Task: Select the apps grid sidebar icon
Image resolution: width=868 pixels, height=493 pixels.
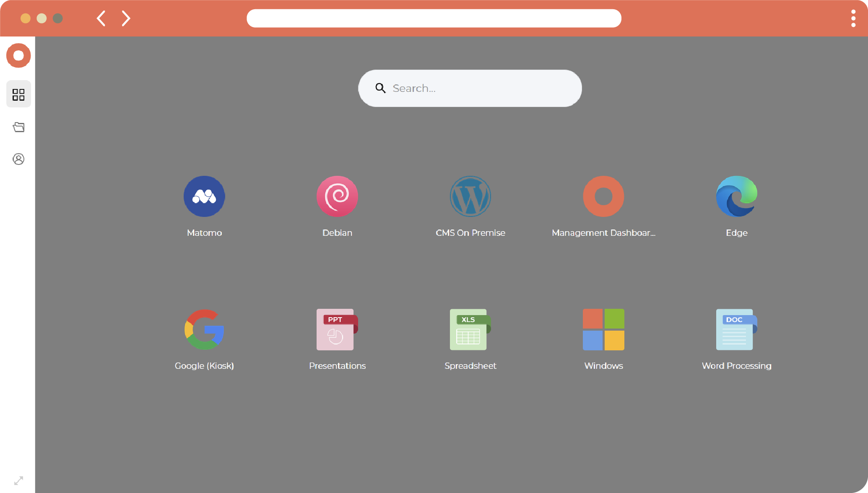Action: pyautogui.click(x=18, y=94)
